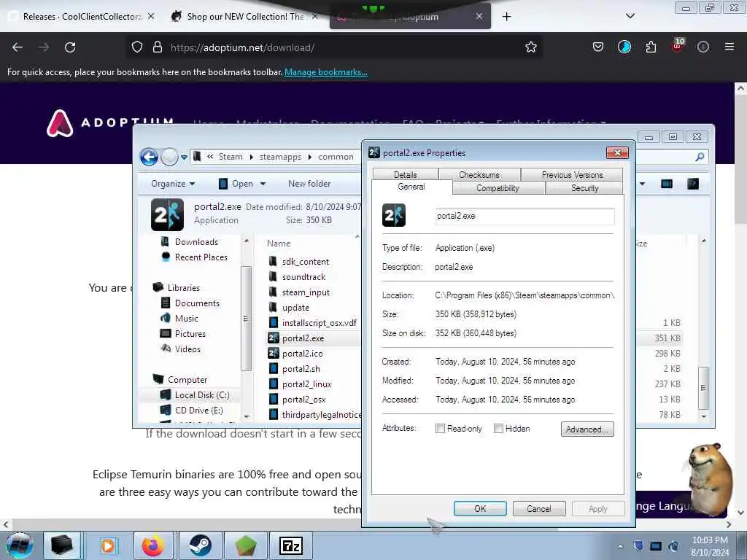This screenshot has width=747, height=560.
Task: Select CD Drive (E:)
Action: coord(198,411)
